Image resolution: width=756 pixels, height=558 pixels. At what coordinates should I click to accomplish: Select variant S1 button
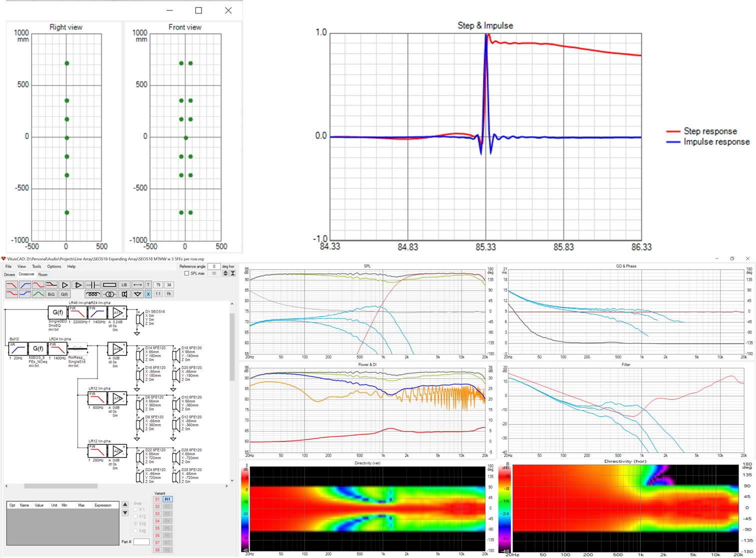[x=157, y=499]
